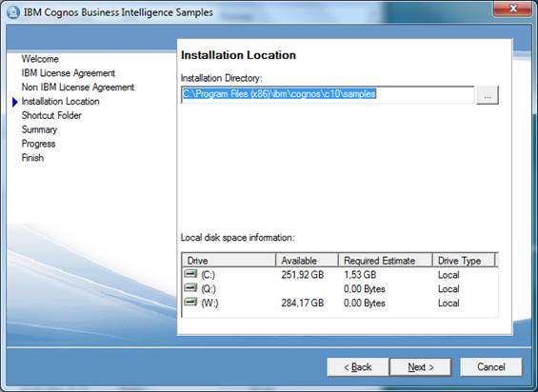Viewport: 538px width, 392px height.
Task: Select Finish step in sidebar
Action: tap(32, 158)
